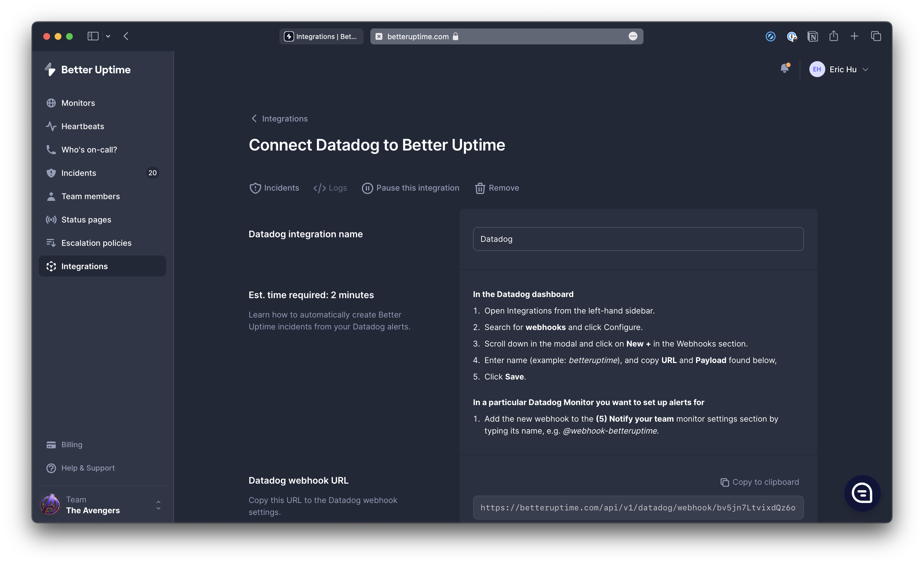Open Incidents in the left sidebar

[x=102, y=173]
